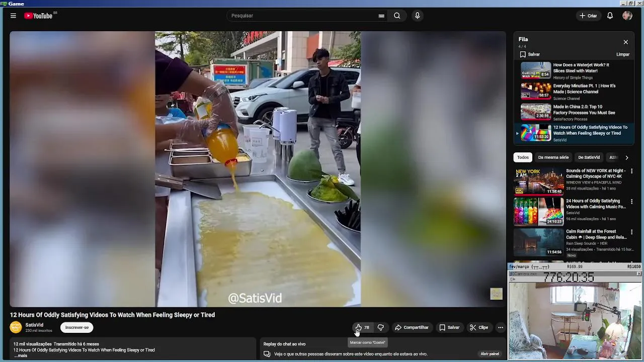Open options for Sounds of NEW YORK video
The height and width of the screenshot is (362, 644).
(631, 171)
